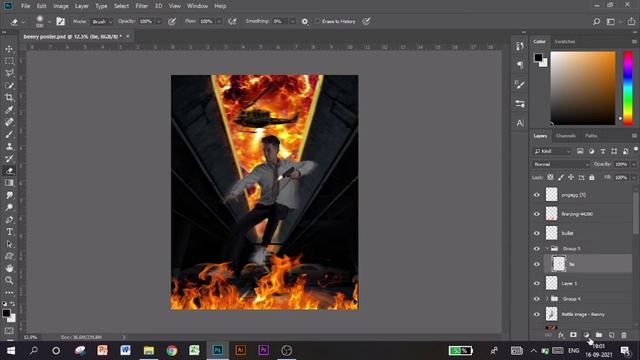Open the File menu
Screen dimensions: 640x360
point(25,6)
